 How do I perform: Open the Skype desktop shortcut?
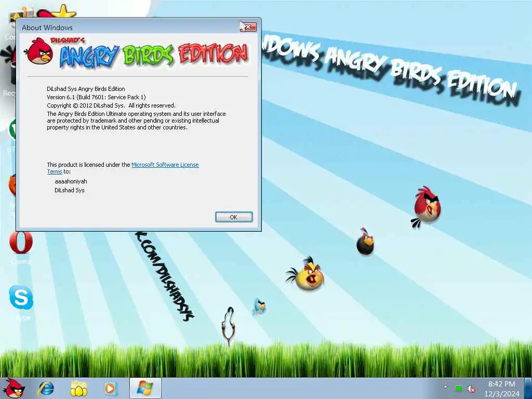(x=21, y=302)
